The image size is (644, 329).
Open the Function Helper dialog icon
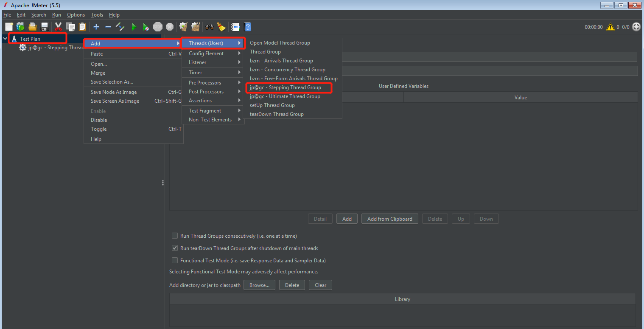point(235,27)
